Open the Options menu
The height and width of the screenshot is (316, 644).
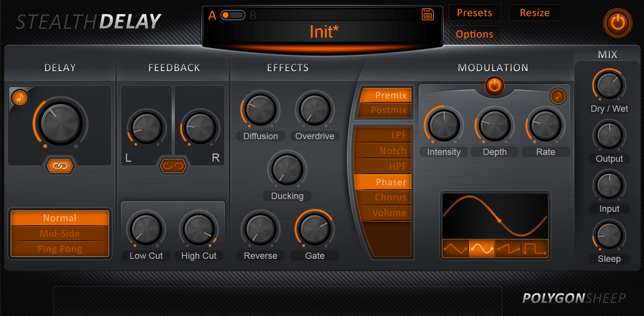(474, 34)
